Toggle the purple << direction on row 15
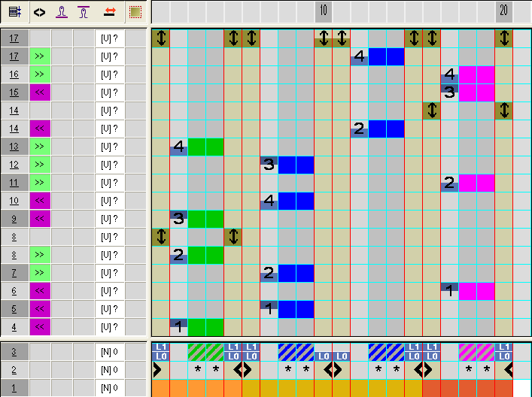 (x=40, y=92)
